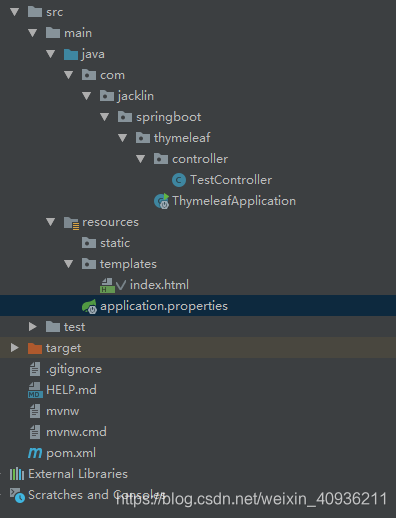
Task: Collapse the com package arrow
Action: [x=69, y=75]
